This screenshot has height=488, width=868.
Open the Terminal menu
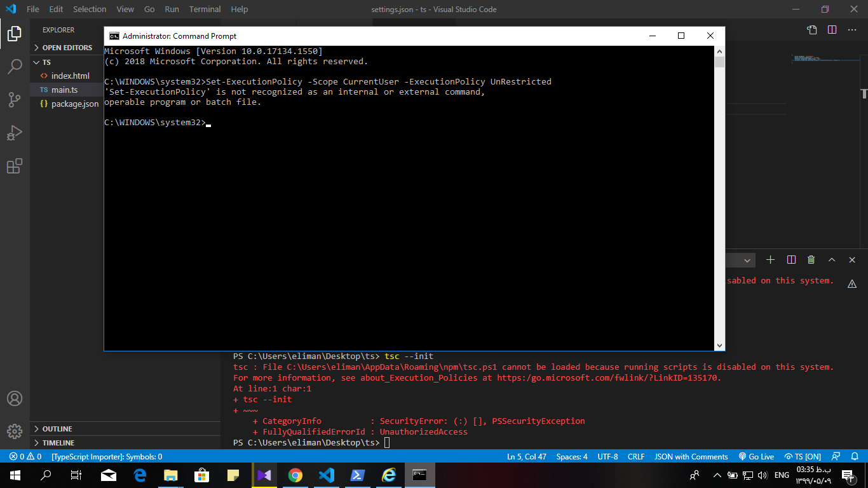pyautogui.click(x=205, y=10)
